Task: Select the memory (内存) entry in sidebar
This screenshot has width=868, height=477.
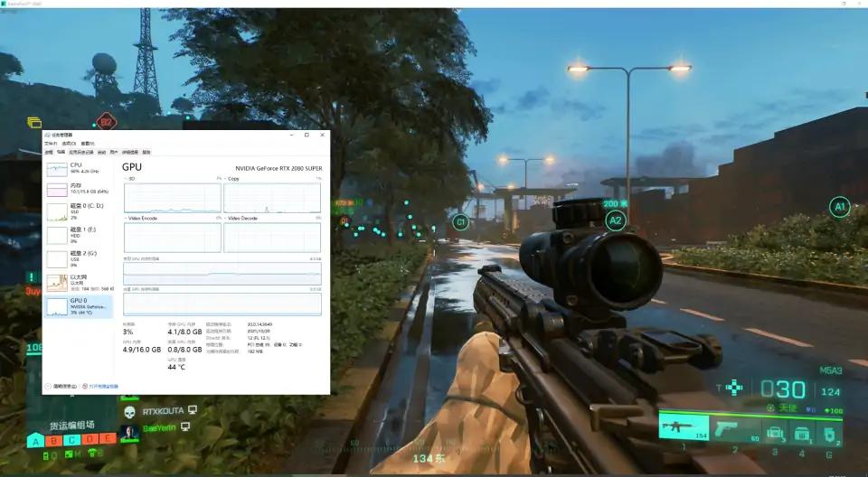Action: click(78, 189)
